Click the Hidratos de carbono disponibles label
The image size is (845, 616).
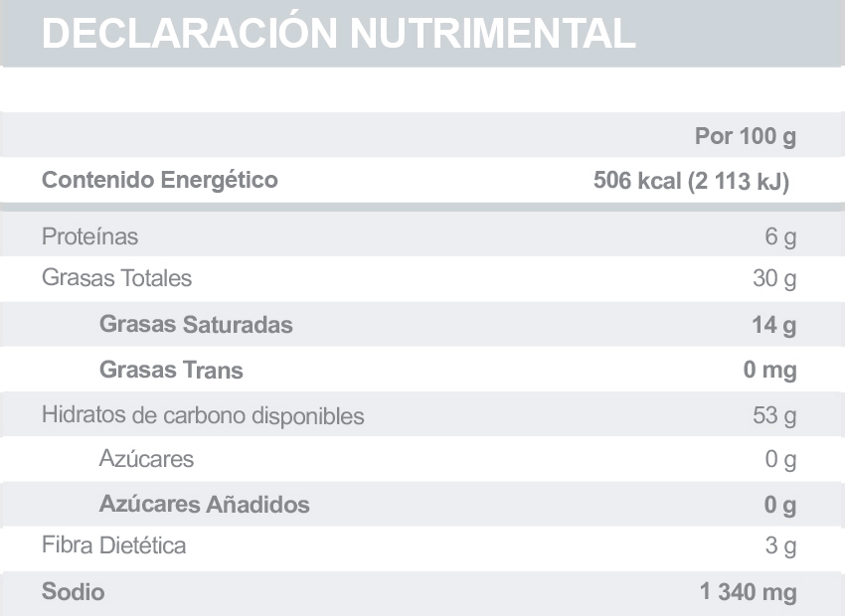tap(203, 415)
